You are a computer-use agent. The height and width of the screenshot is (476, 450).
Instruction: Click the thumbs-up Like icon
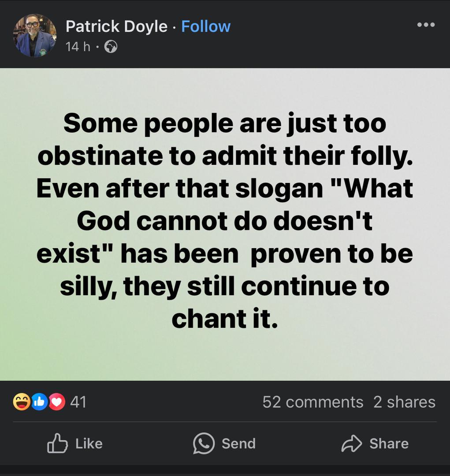click(57, 443)
